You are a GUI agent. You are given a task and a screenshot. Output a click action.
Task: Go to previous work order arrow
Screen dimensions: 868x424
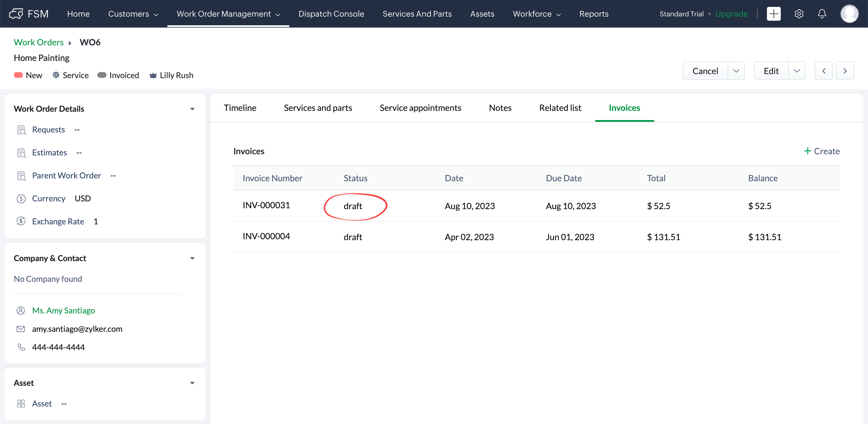click(x=824, y=71)
